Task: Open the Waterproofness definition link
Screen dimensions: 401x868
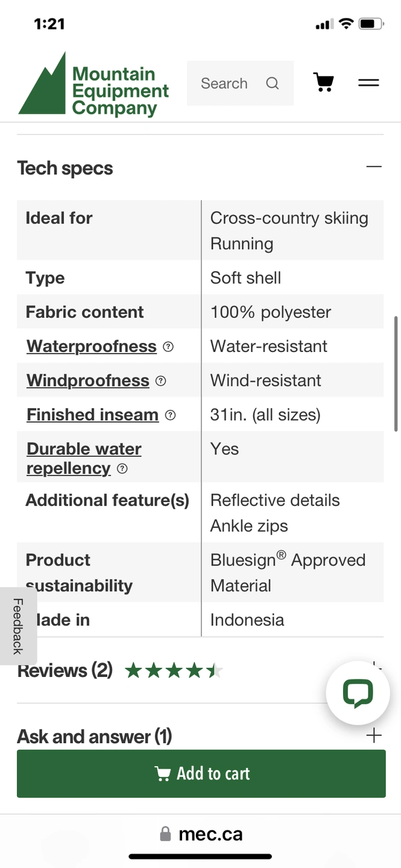Action: [92, 347]
